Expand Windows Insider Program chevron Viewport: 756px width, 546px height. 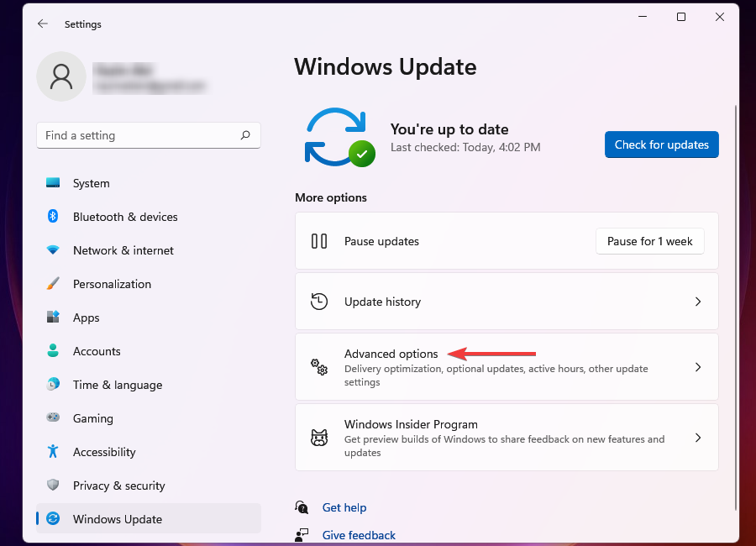point(698,438)
